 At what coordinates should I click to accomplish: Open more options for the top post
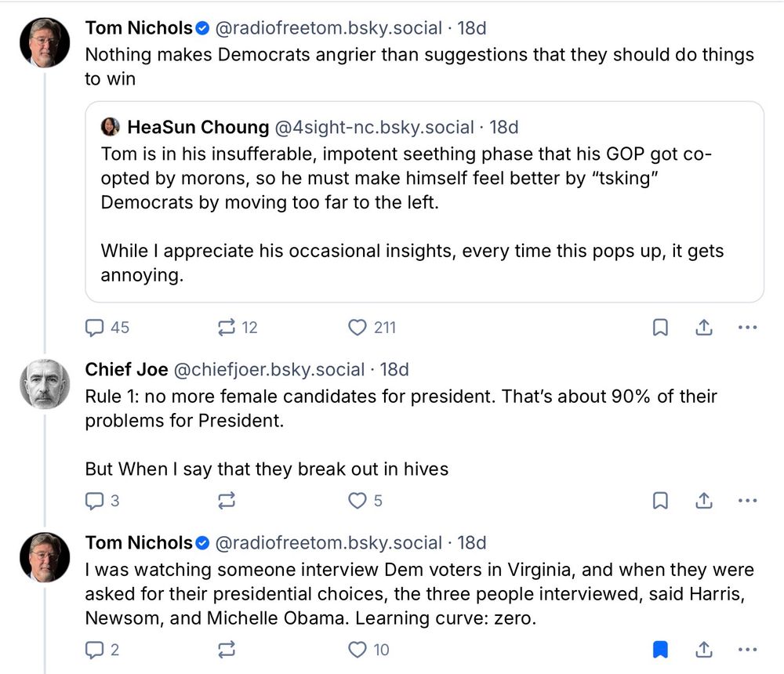(748, 328)
